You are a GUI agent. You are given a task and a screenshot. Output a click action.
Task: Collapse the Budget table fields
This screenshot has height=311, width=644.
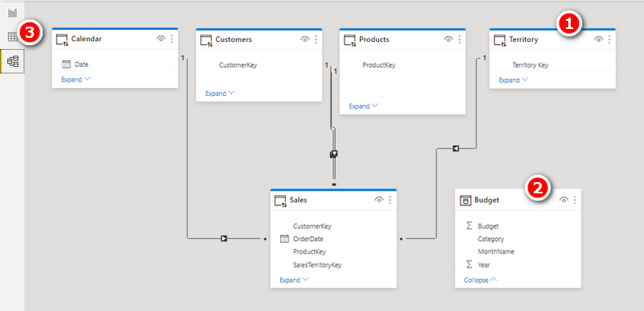tap(480, 280)
